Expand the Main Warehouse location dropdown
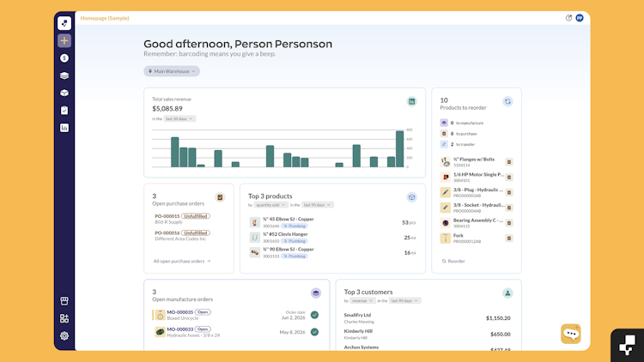The image size is (644, 362). pyautogui.click(x=172, y=71)
